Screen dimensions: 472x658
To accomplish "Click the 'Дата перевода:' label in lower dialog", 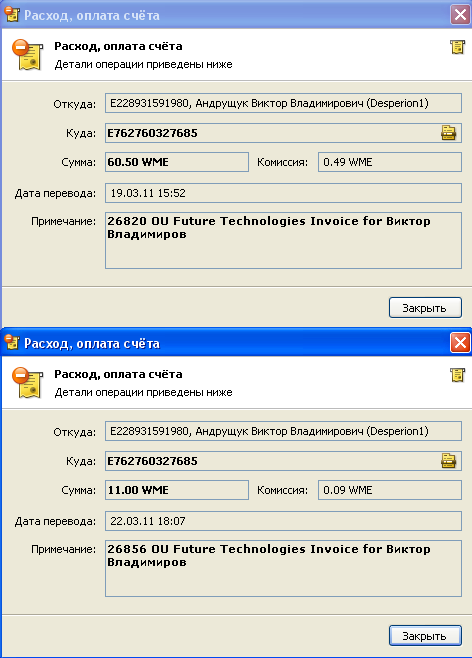I will [x=55, y=521].
